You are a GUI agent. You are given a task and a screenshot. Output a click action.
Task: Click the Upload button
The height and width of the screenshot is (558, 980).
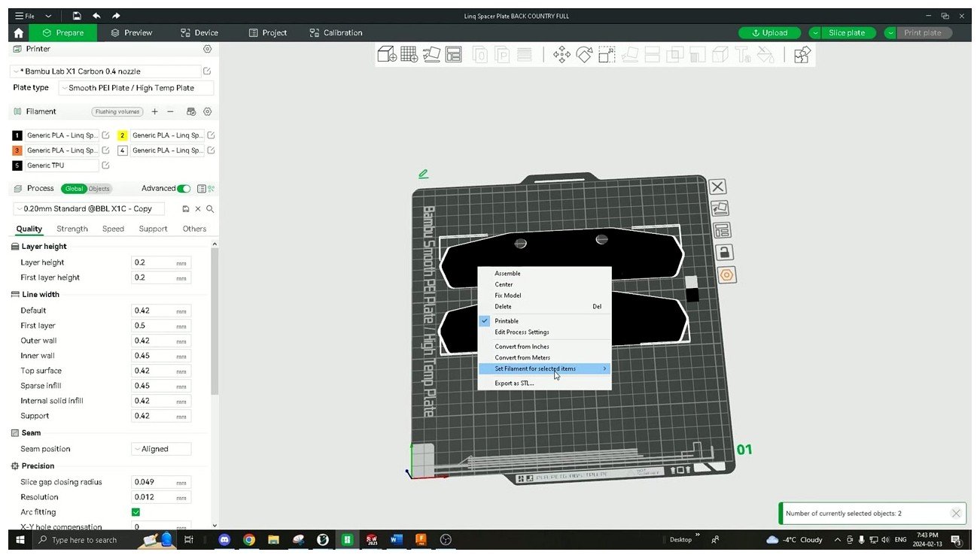pos(769,33)
